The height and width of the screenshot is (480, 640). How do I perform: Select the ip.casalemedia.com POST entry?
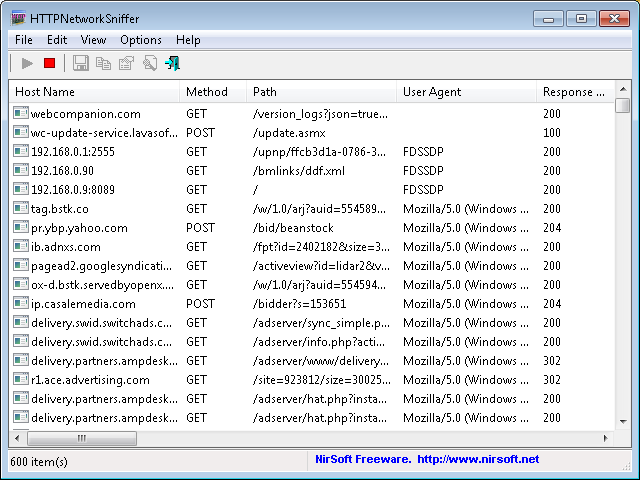click(312, 304)
